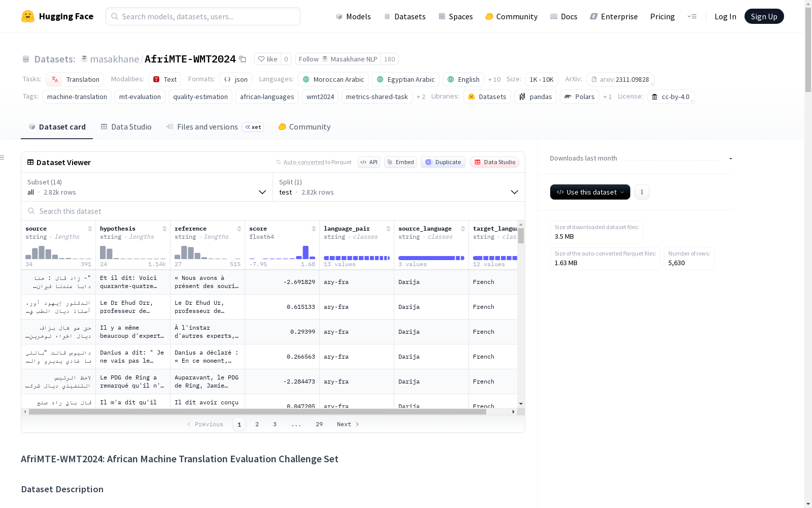This screenshot has width=812, height=508.
Task: Sort by hypothesis column icon
Action: (164, 229)
